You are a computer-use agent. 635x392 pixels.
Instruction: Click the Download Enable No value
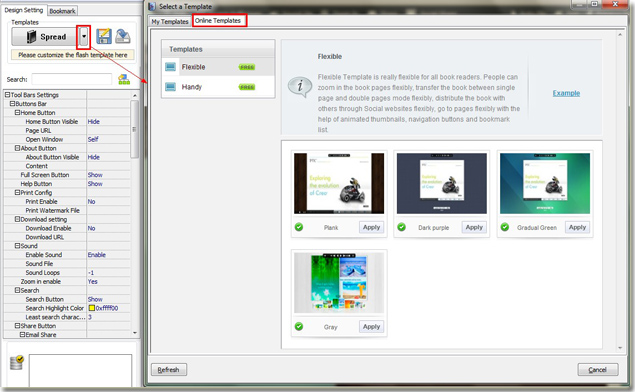(x=92, y=228)
